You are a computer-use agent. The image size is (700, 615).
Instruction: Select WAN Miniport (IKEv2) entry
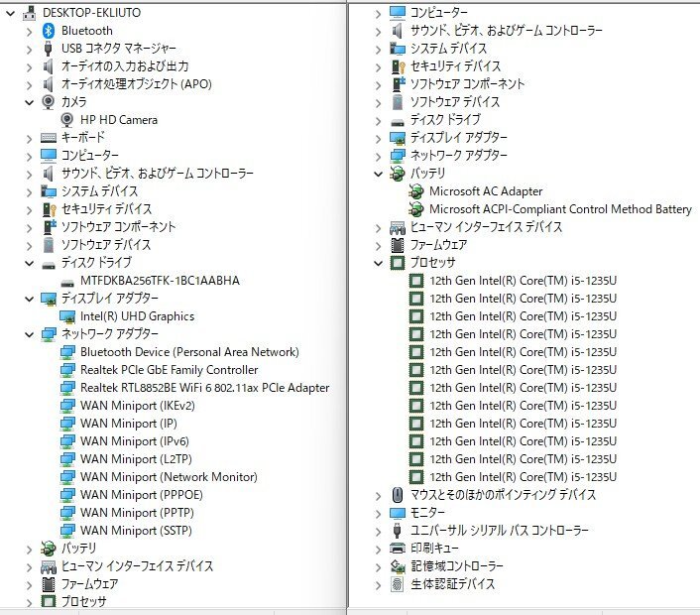[x=138, y=406]
